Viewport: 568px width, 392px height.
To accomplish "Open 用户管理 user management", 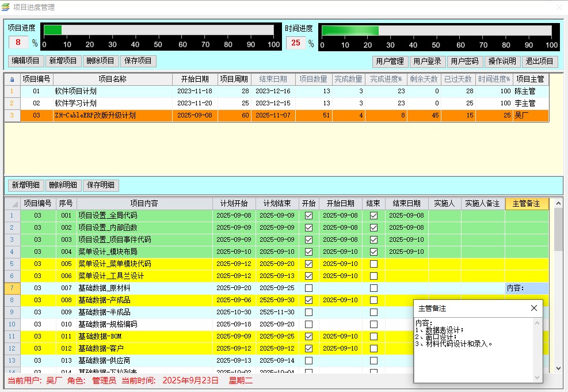I will click(x=390, y=62).
